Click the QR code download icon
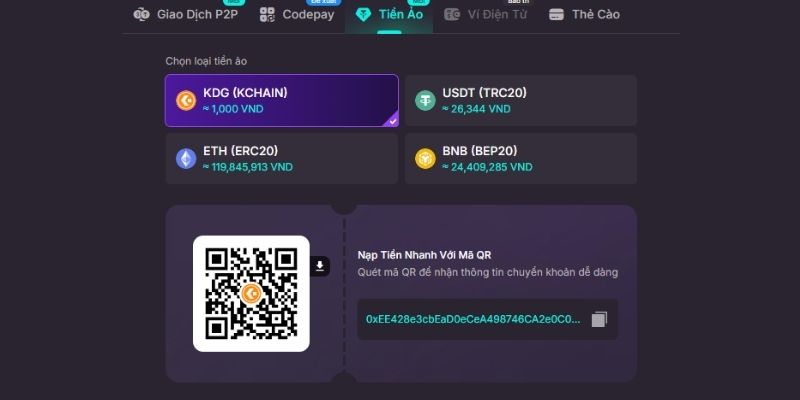The image size is (800, 400). coord(320,266)
